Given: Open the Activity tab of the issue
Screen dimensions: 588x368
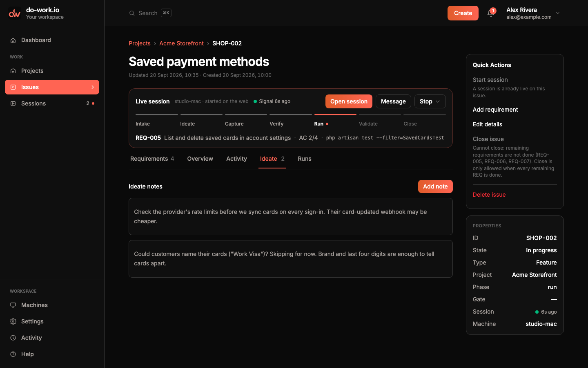Looking at the screenshot, I should (236, 159).
